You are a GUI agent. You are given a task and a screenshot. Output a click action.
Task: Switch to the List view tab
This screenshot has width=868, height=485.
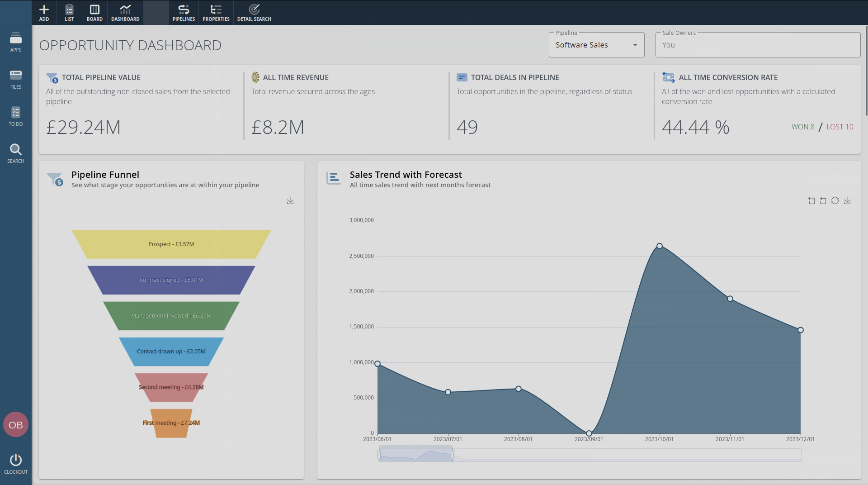point(69,12)
